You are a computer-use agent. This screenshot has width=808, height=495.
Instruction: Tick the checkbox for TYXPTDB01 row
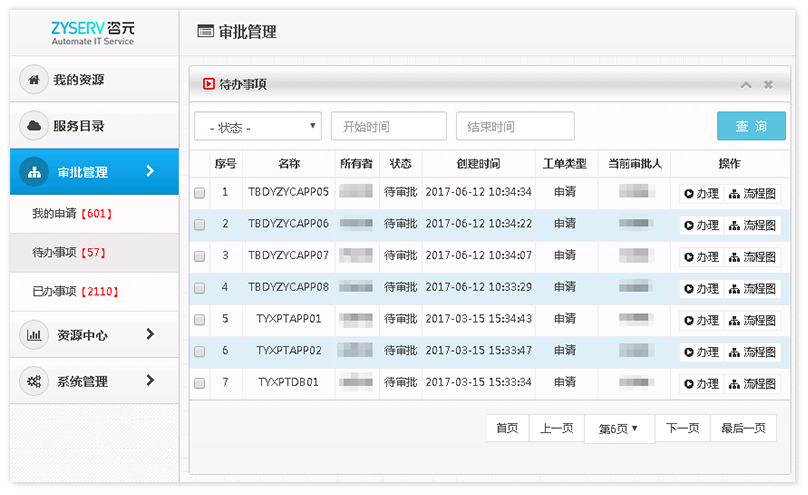[x=200, y=384]
